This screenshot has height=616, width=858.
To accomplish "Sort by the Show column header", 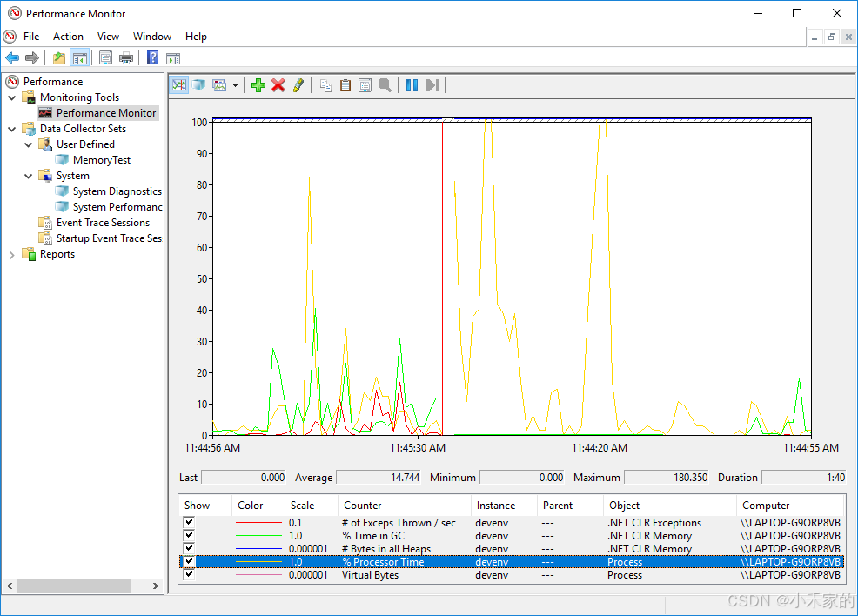I will [205, 506].
